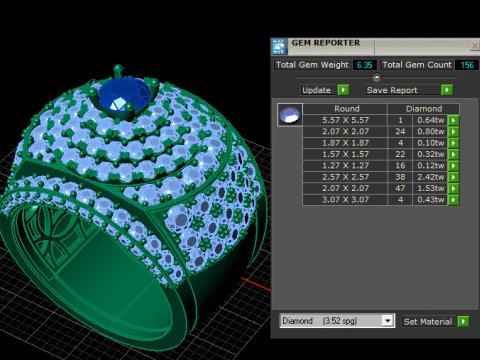Click green arrow for 0.12tw row

click(453, 166)
